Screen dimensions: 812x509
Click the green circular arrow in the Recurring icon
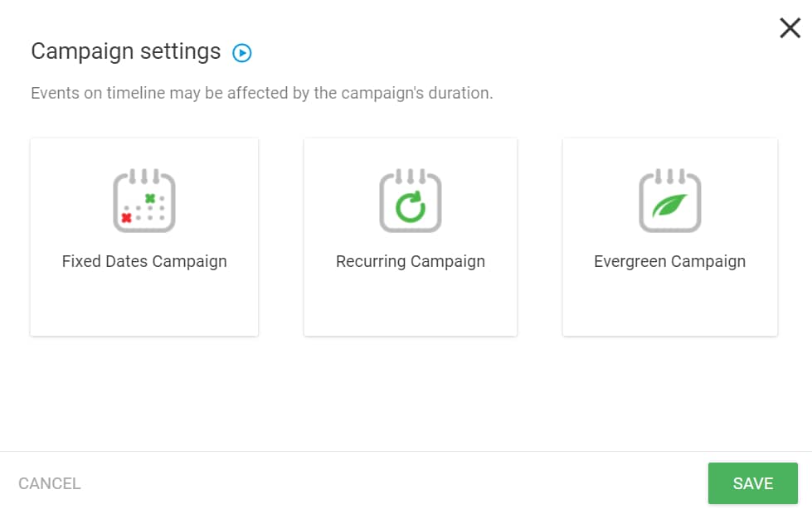pos(411,207)
